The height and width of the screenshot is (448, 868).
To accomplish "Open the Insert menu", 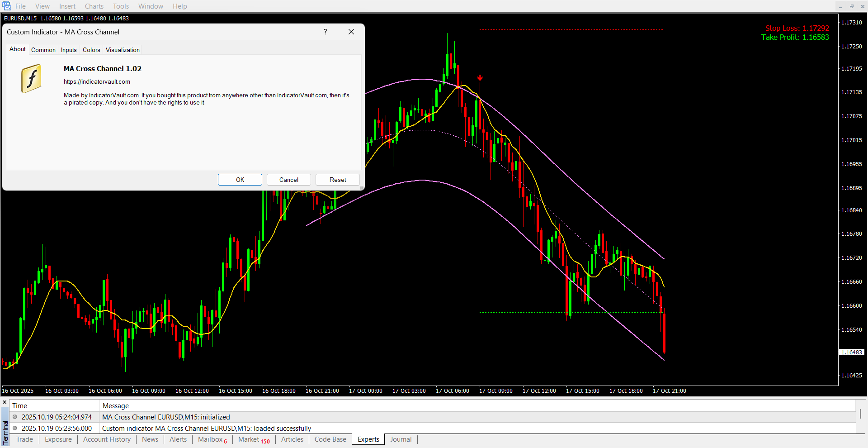I will coord(67,6).
